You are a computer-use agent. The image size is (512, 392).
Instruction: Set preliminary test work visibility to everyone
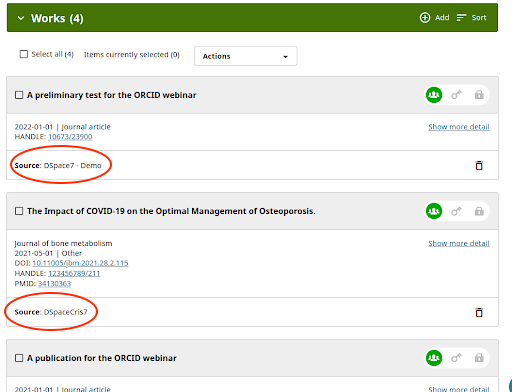point(434,95)
